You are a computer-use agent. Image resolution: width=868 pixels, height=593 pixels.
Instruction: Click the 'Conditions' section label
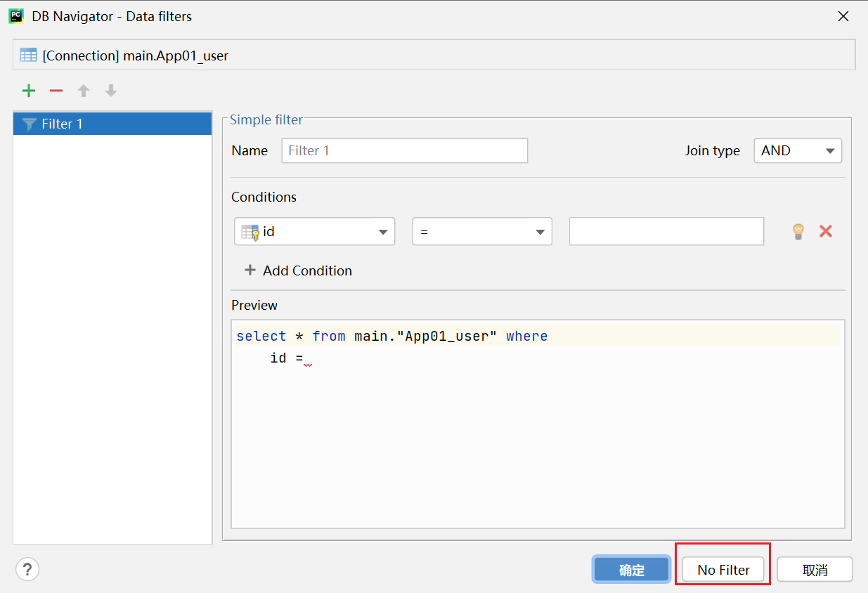click(x=264, y=197)
